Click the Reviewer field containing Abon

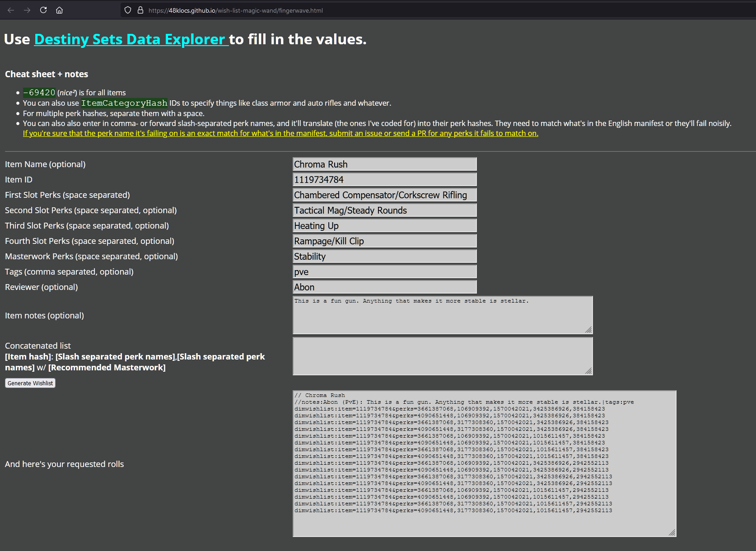click(384, 287)
